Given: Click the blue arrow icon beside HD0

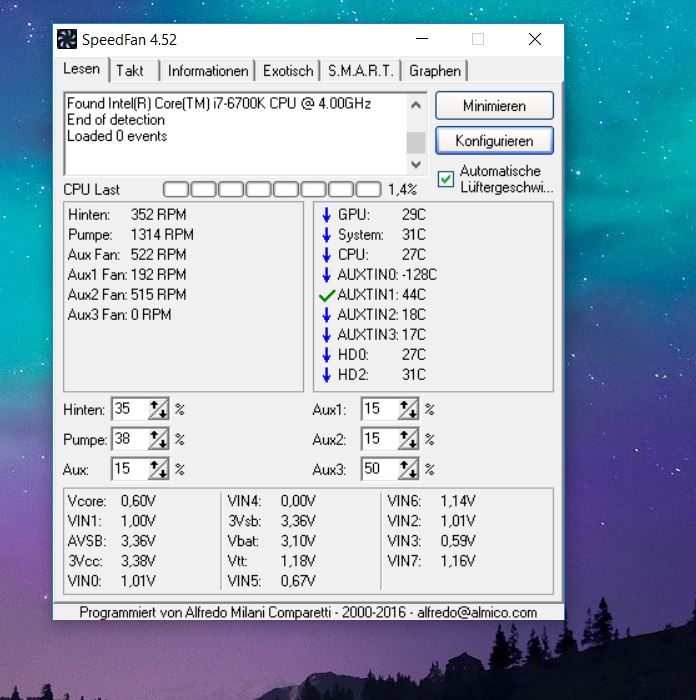Looking at the screenshot, I should point(326,355).
